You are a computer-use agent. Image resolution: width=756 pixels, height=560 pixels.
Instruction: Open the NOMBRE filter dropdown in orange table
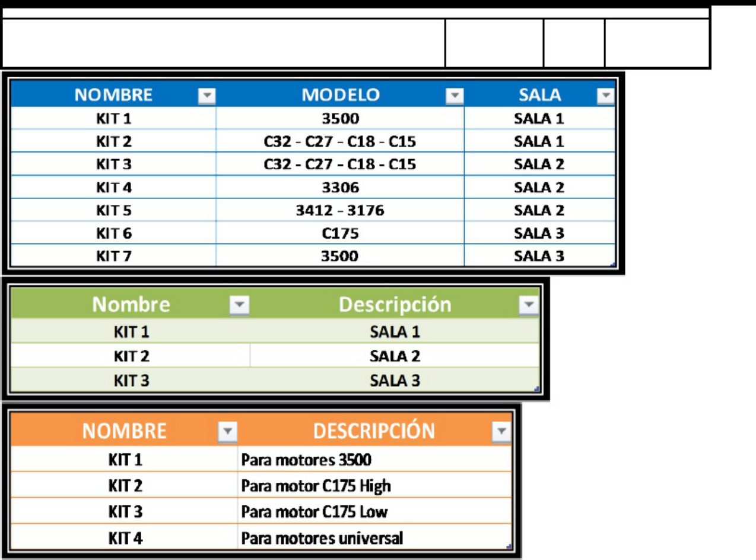click(x=228, y=432)
